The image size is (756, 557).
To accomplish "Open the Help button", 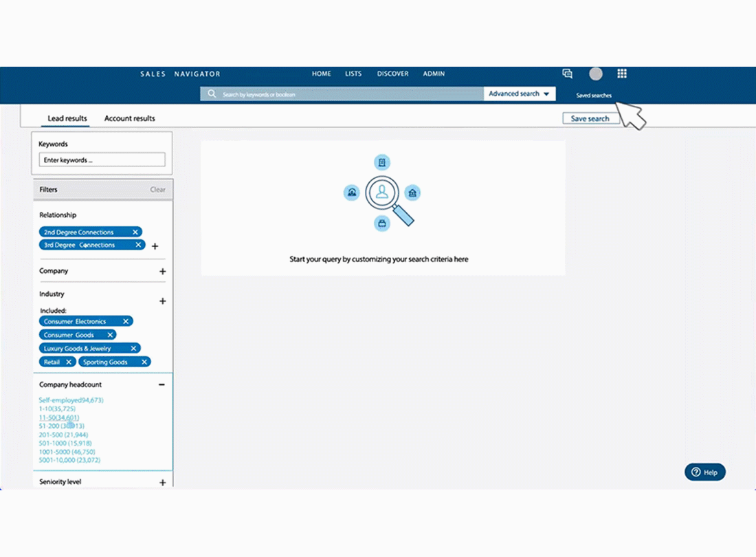I will pos(705,472).
